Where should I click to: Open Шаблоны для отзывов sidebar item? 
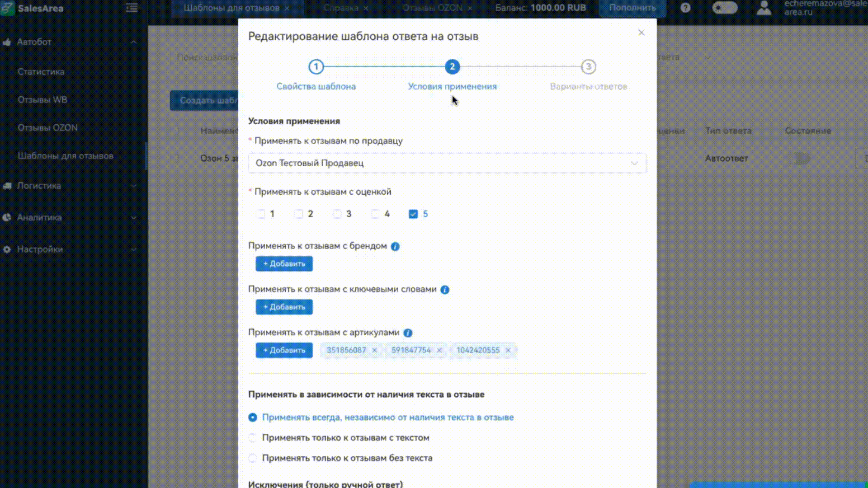[x=66, y=156]
